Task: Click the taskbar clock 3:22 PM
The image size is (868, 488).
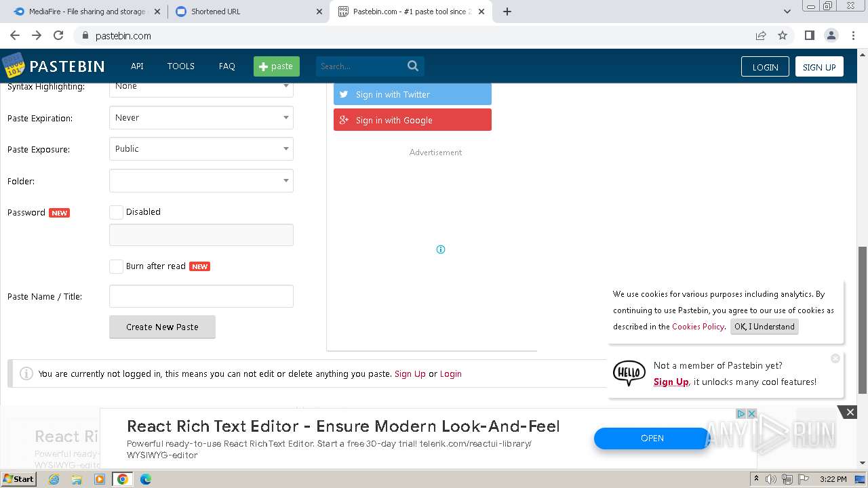Action: [833, 479]
